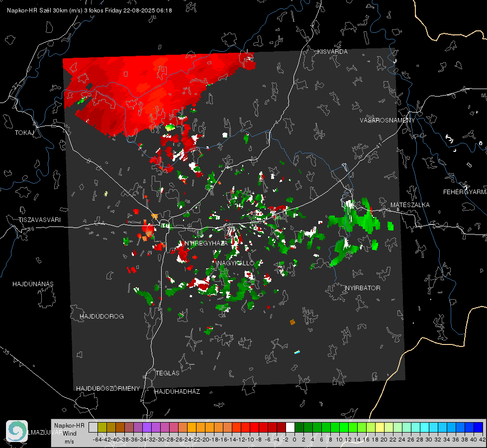
Task: Pick the dark red swatch between -4 and -2
Action: tap(281, 427)
